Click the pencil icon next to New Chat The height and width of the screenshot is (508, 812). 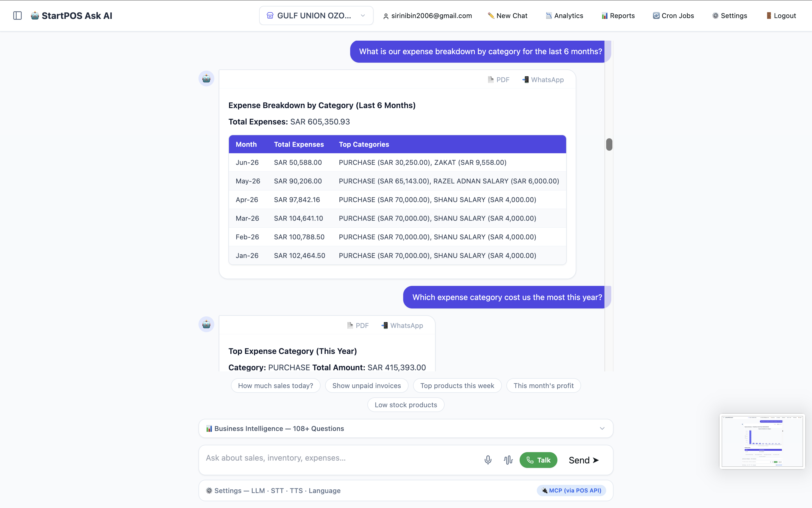click(491, 16)
